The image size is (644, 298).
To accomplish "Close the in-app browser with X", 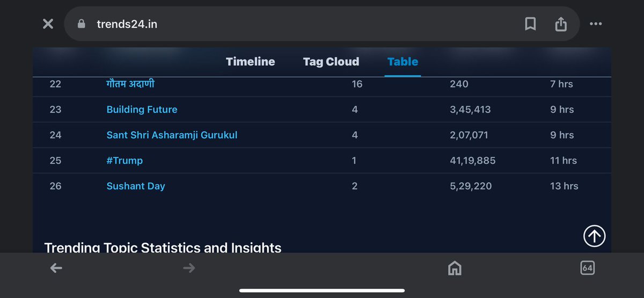I will click(48, 24).
